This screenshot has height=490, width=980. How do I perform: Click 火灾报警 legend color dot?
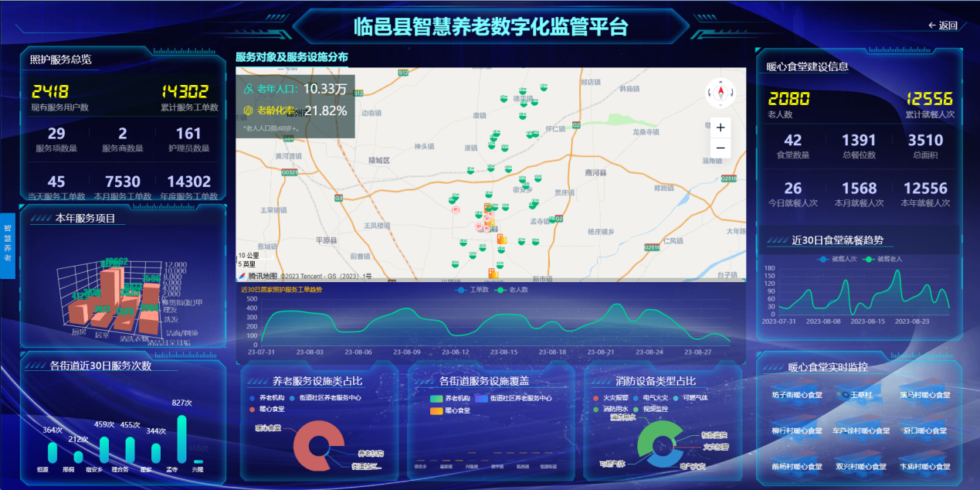595,398
